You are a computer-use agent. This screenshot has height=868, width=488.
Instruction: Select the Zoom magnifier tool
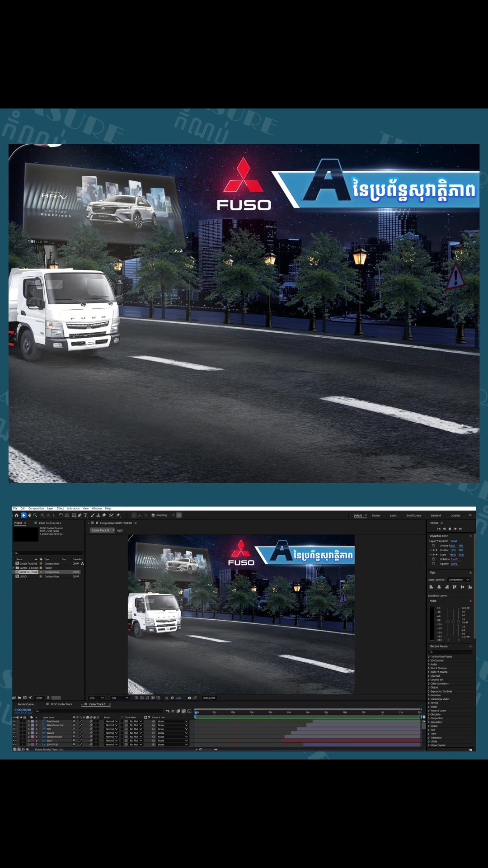pos(35,515)
